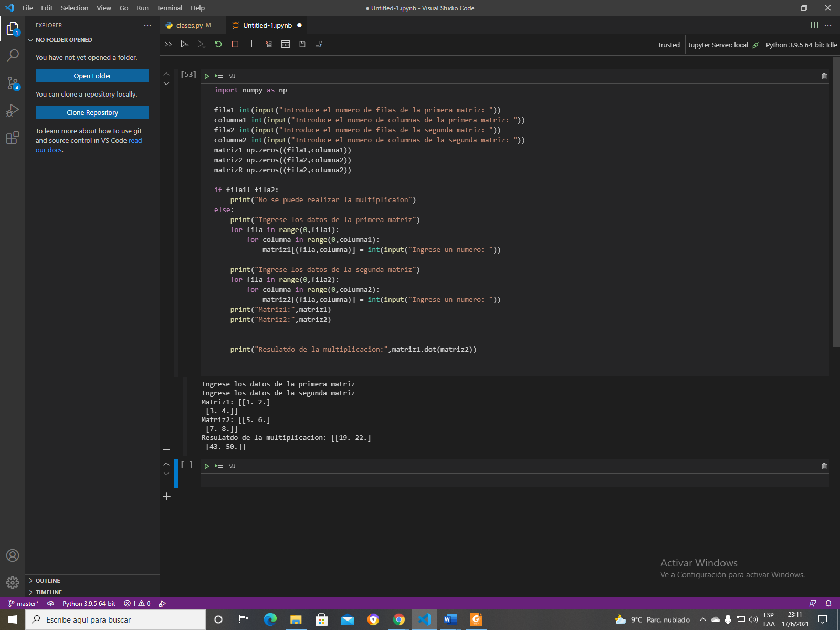Delete cell [53] using trash icon
This screenshot has height=630, width=840.
824,76
